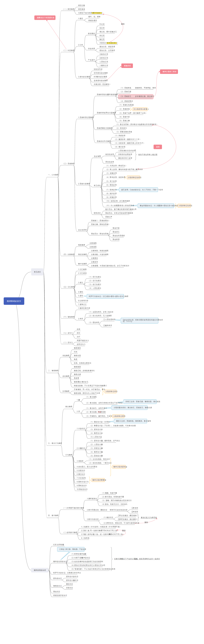
Task: Click the (四)注意障碍 node
Action: (69, 254)
